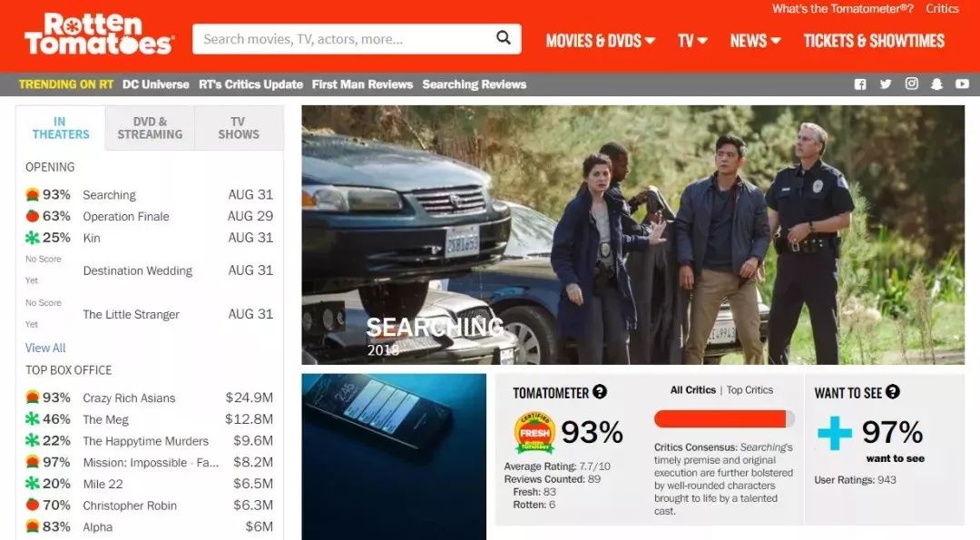The height and width of the screenshot is (540, 980).
Task: Click fresh tomato icon next to Operation Finale
Action: coord(33,216)
